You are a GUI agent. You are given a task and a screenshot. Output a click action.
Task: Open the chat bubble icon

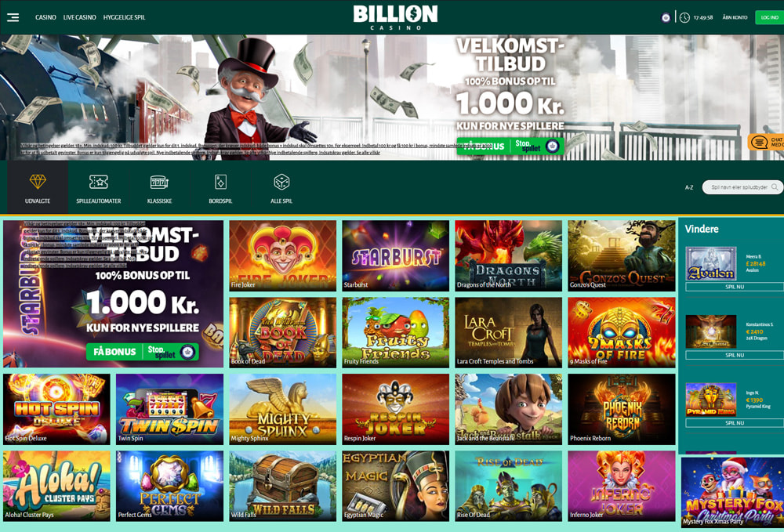758,143
